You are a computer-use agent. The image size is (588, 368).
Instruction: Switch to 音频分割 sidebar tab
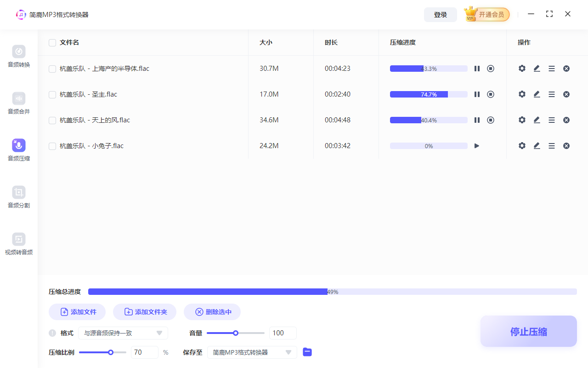[19, 197]
